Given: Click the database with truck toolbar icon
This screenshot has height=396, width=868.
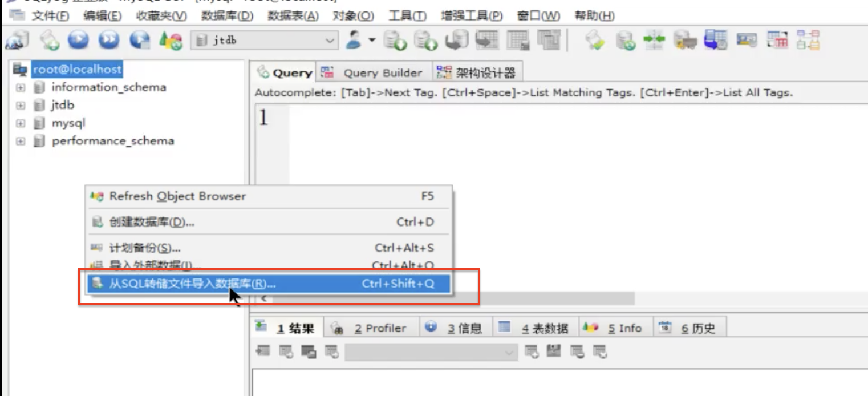Looking at the screenshot, I should 685,41.
